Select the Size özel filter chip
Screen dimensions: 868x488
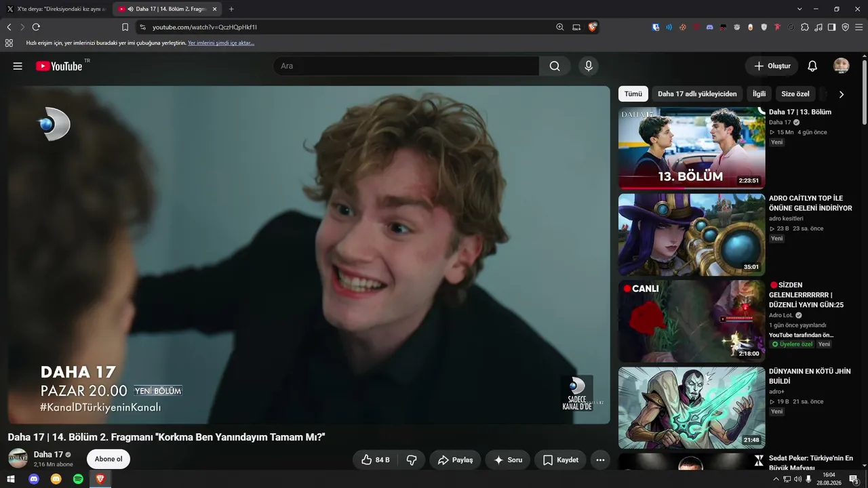795,94
